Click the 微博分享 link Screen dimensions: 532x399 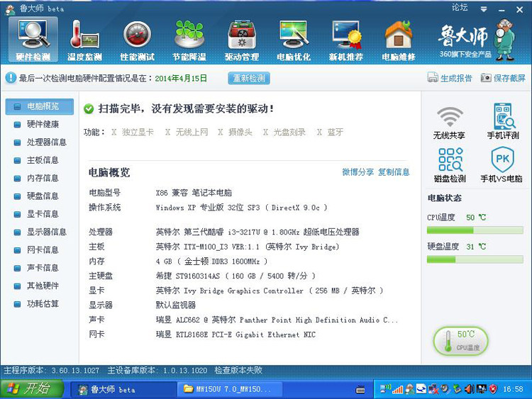coord(358,172)
